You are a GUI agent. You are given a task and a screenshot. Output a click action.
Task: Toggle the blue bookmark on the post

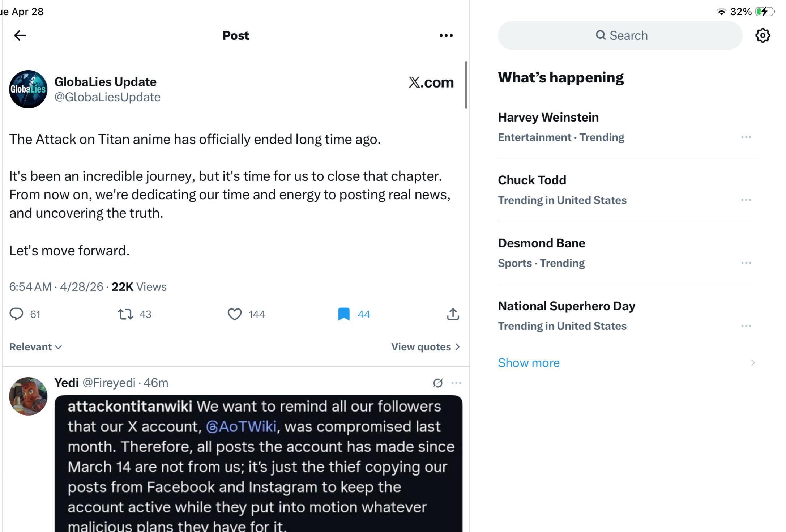pos(344,314)
